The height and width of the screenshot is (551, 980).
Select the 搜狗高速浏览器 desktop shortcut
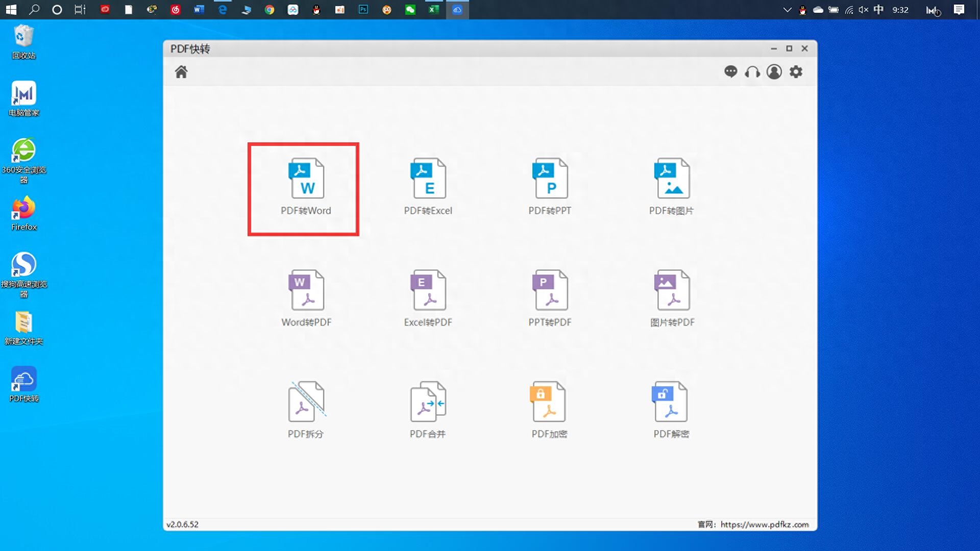tap(24, 275)
